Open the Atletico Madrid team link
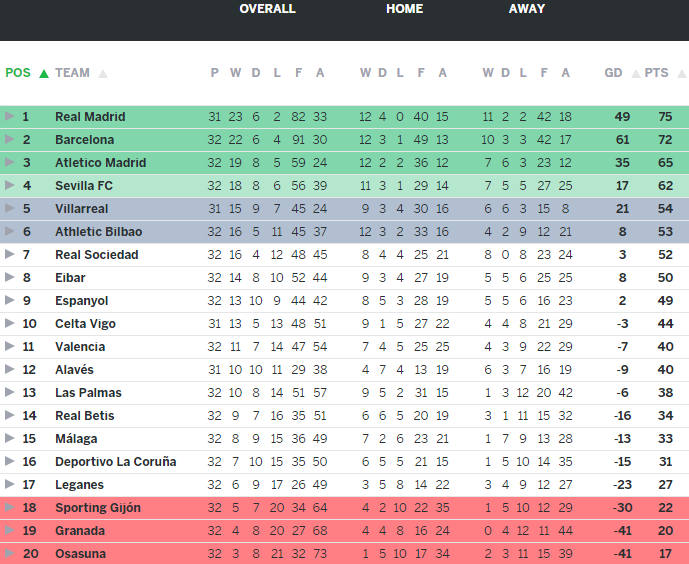 coord(100,163)
